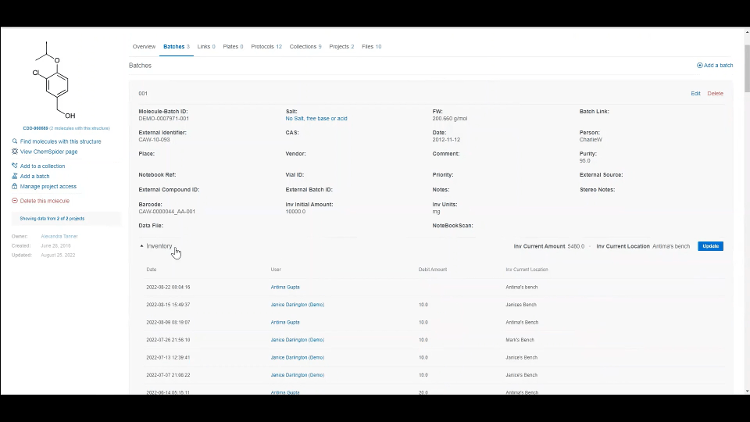The image size is (750, 422).
Task: Open the Overview tab
Action: pos(144,46)
